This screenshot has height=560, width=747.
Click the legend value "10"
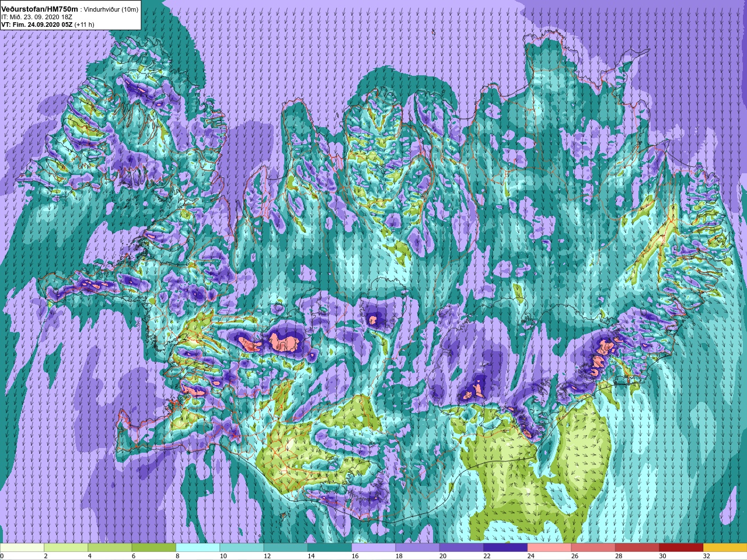coord(224,556)
